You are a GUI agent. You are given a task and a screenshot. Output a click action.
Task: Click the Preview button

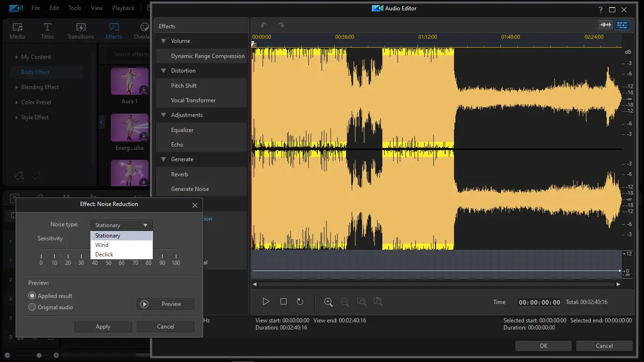165,304
